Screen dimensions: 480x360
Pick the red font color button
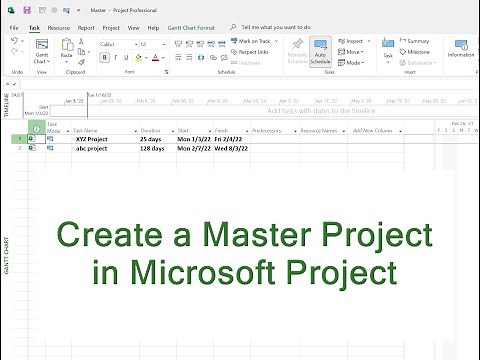point(155,58)
